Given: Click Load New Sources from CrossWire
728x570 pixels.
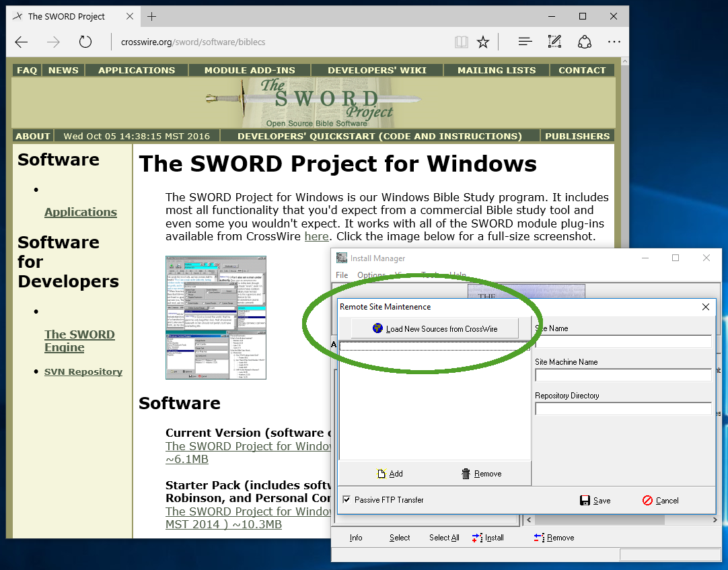Looking at the screenshot, I should point(435,328).
